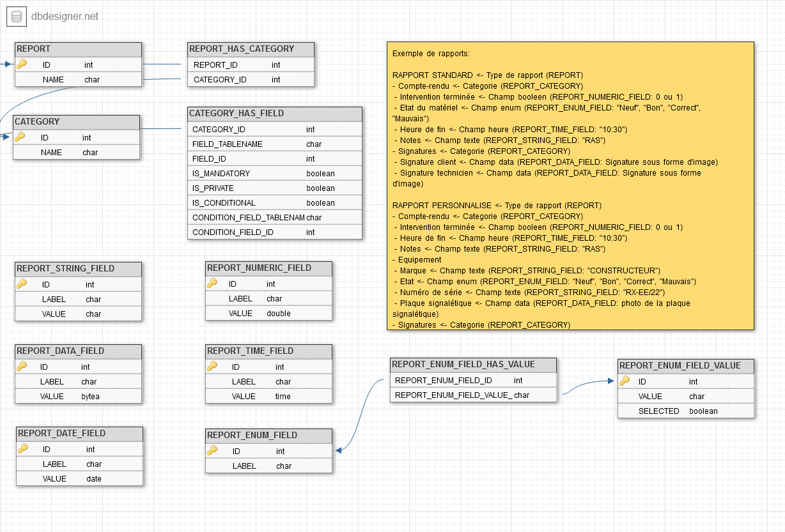Click the key icon in CATEGORY table
This screenshot has width=785, height=532.
tap(19, 137)
